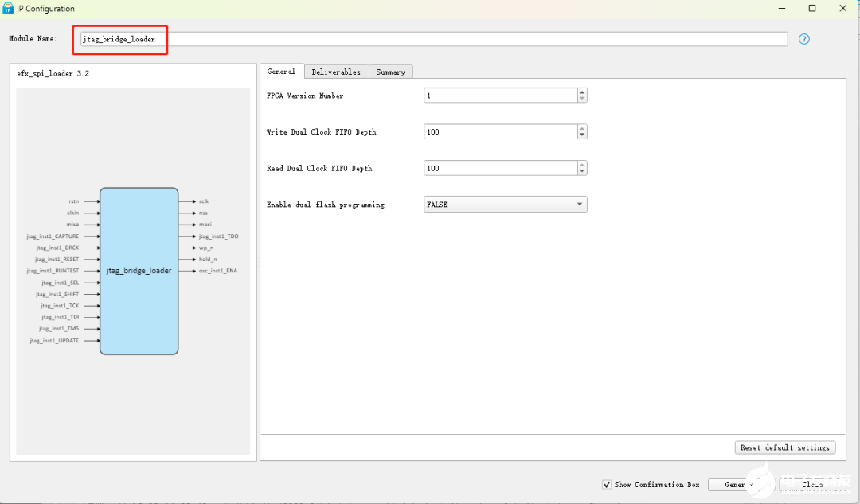Click into the FPGA Version Number field

click(x=499, y=96)
